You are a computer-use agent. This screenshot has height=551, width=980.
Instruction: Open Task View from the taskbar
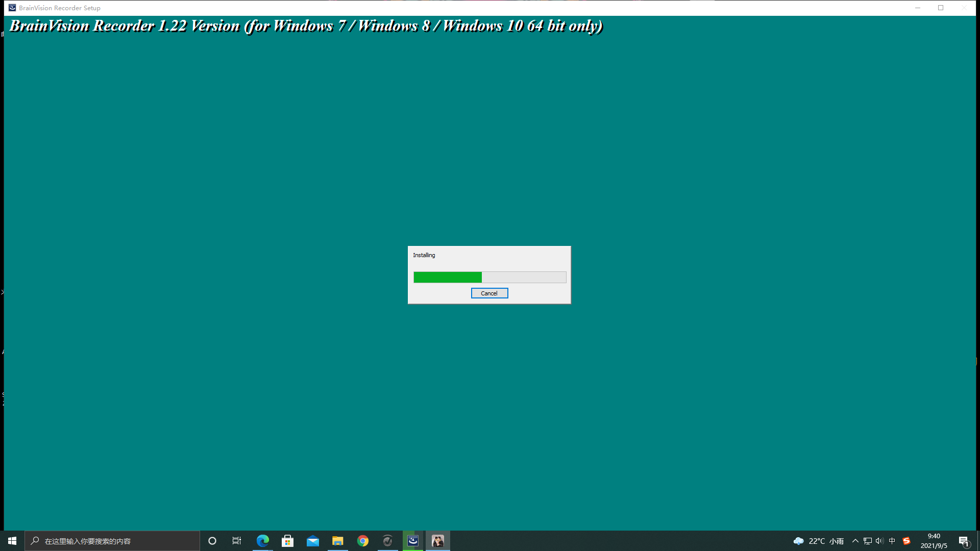[x=237, y=541]
